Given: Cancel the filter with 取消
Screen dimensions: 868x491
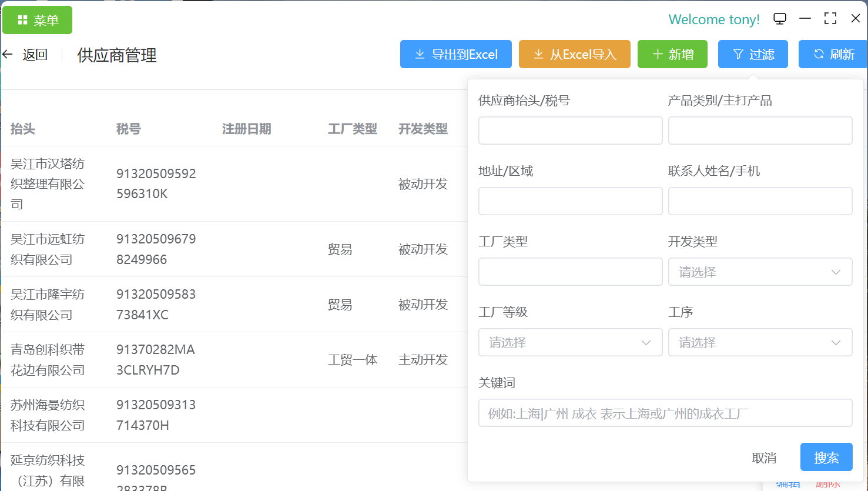Looking at the screenshot, I should click(x=764, y=457).
